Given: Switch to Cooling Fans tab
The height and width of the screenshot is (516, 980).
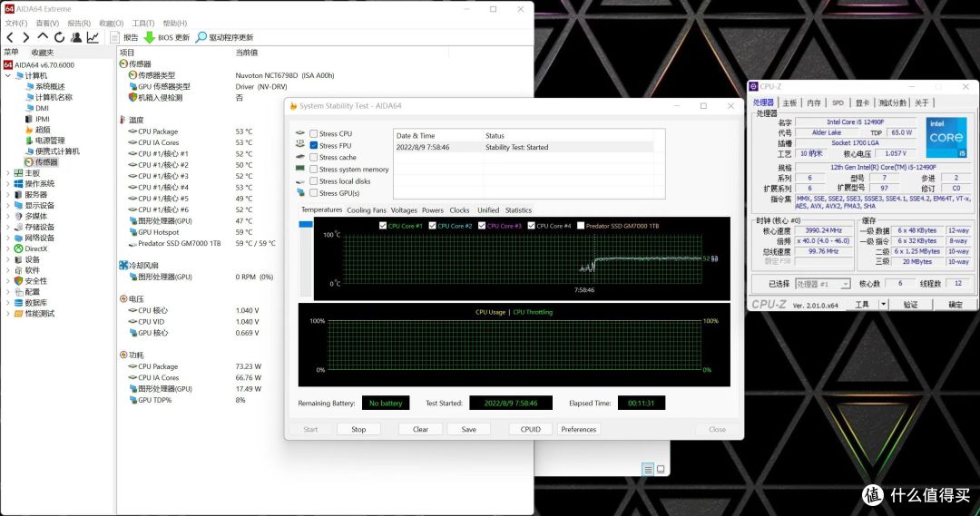Looking at the screenshot, I should [367, 210].
